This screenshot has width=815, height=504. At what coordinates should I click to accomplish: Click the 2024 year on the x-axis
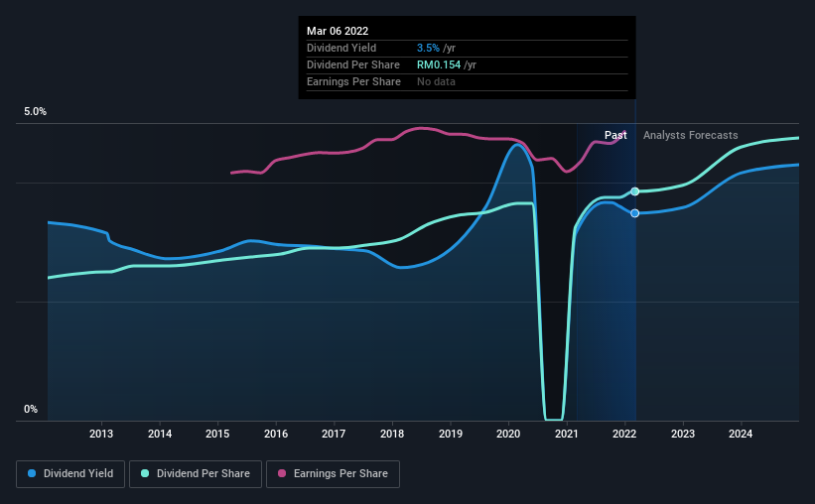coord(741,434)
